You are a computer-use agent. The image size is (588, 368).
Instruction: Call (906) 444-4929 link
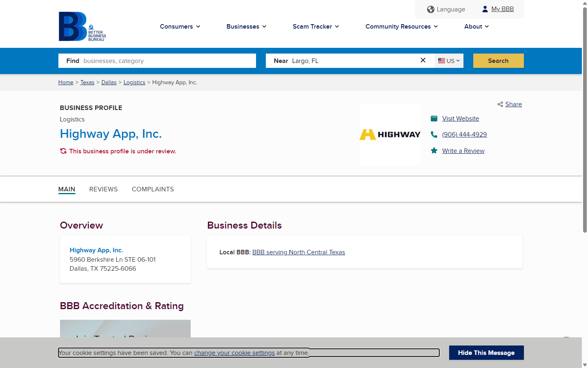[465, 135]
